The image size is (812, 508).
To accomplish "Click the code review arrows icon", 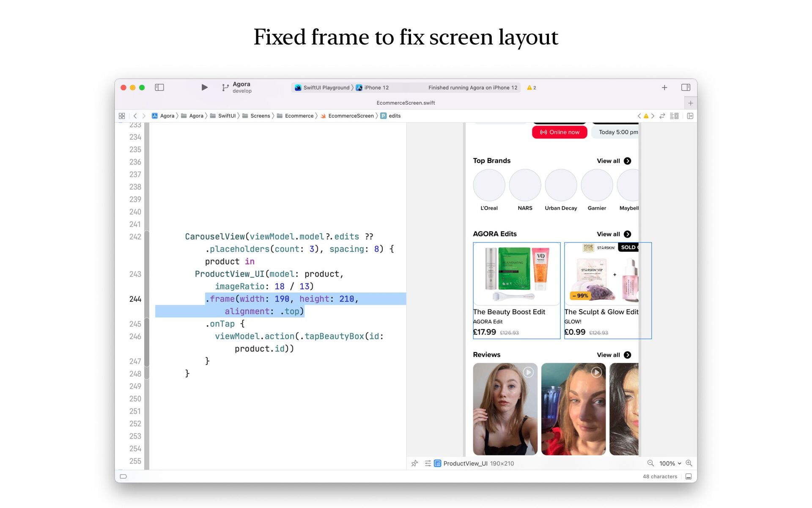I will click(x=662, y=116).
